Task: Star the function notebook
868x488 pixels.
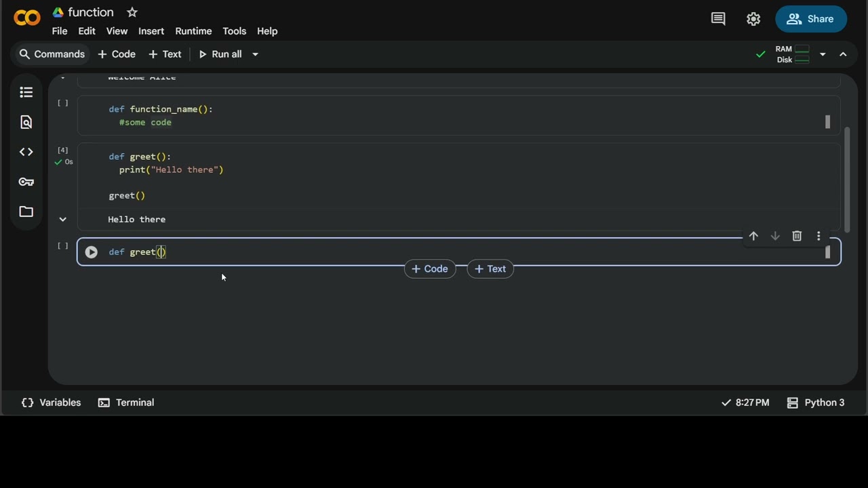Action: click(132, 12)
